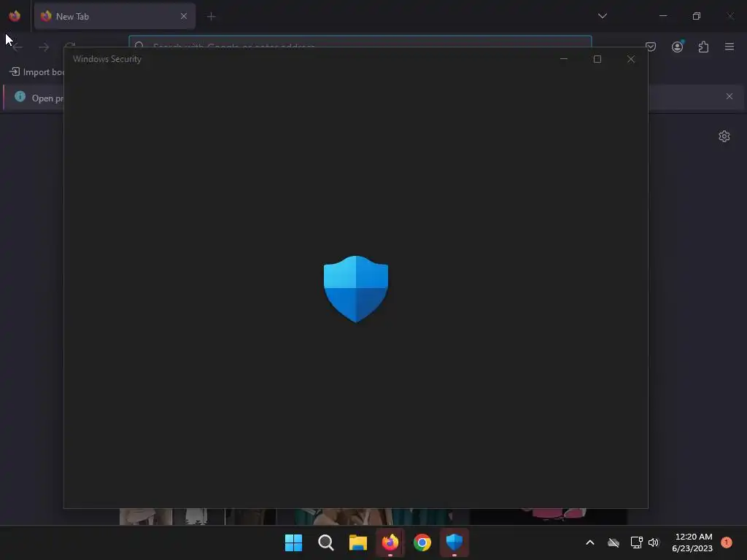
Task: Click the Firefox View icon beside the tabs
Action: pos(15,16)
